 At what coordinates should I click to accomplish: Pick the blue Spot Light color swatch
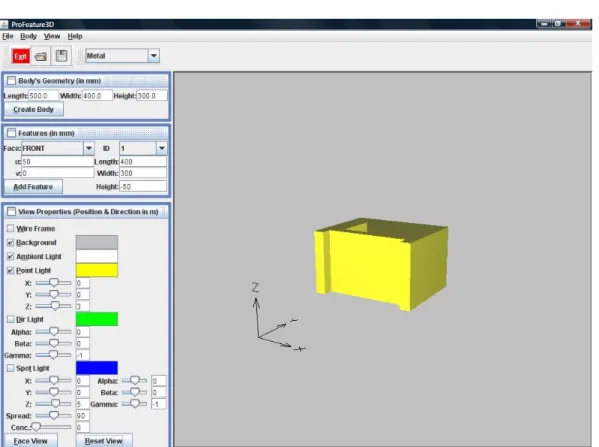(x=97, y=368)
